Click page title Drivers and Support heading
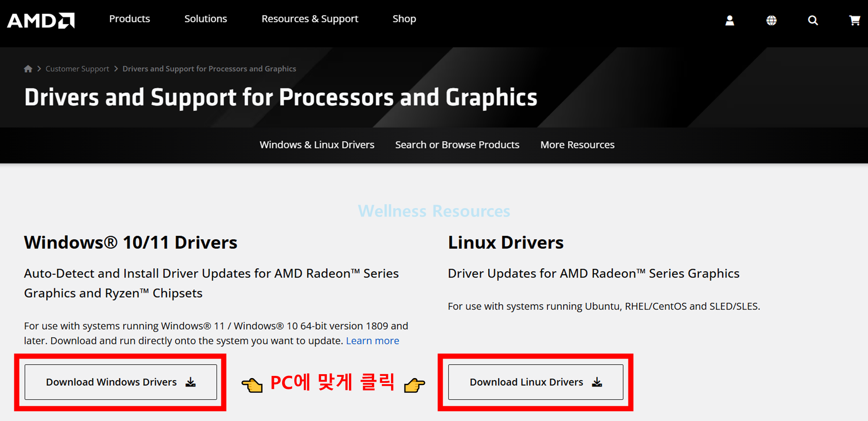 (281, 97)
